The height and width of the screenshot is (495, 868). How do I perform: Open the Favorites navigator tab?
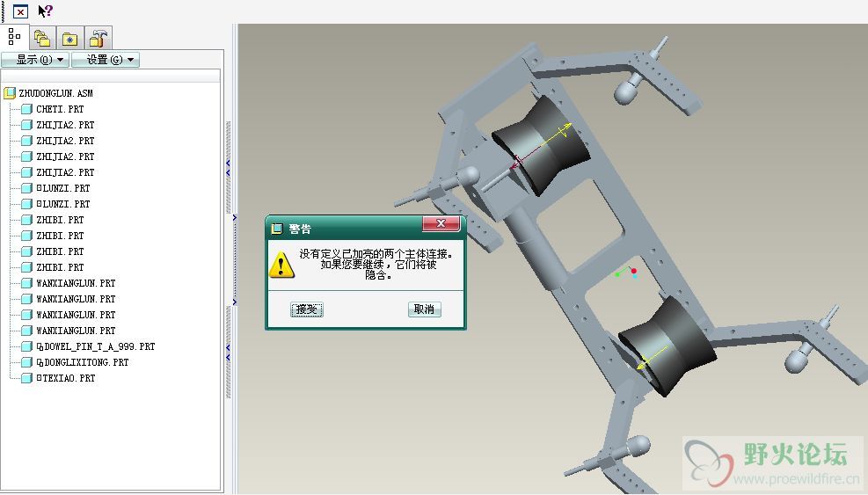[69, 39]
